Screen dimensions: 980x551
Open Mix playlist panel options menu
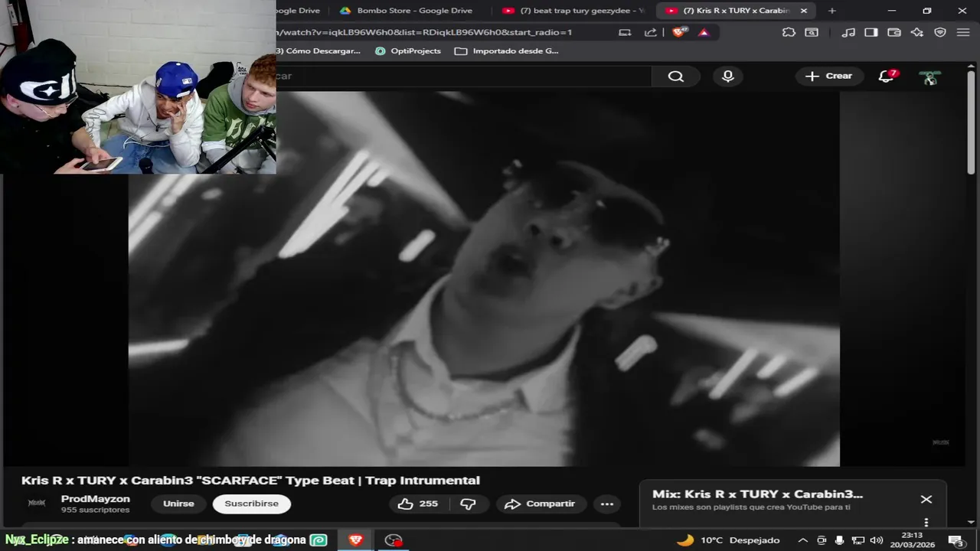926,523
